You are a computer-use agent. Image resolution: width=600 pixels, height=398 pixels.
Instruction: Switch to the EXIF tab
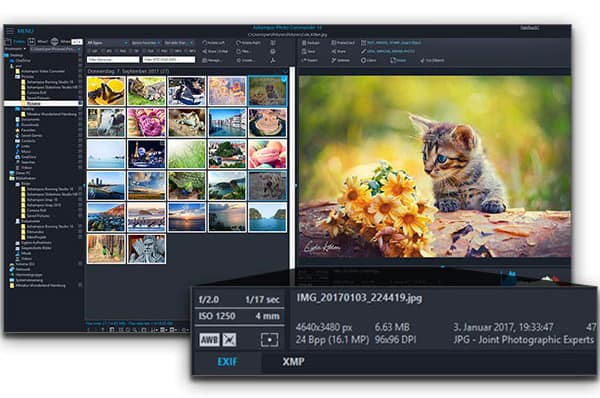point(227,362)
